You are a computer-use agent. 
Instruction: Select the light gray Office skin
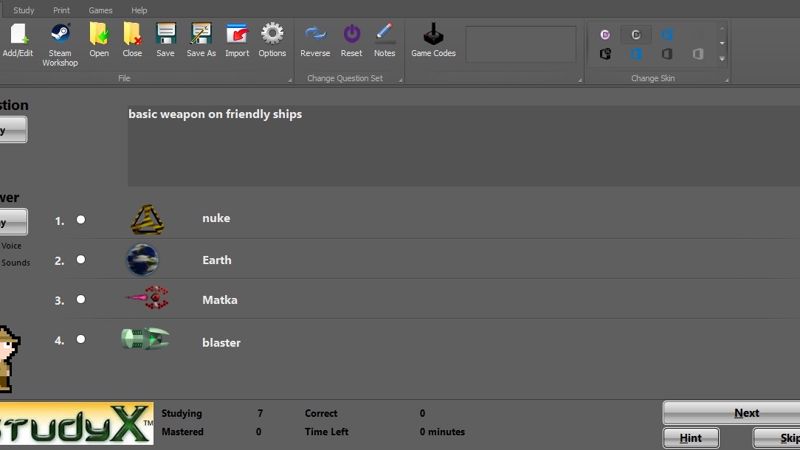tap(698, 54)
